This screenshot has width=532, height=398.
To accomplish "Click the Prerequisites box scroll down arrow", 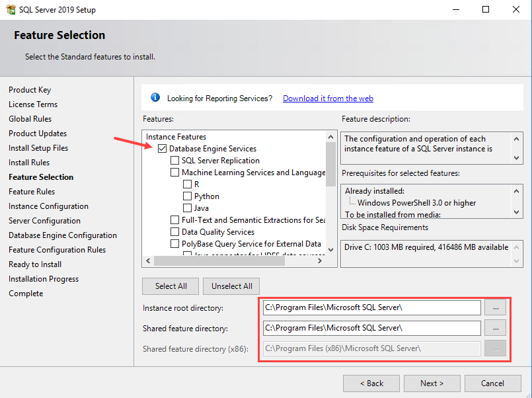I will [x=516, y=212].
